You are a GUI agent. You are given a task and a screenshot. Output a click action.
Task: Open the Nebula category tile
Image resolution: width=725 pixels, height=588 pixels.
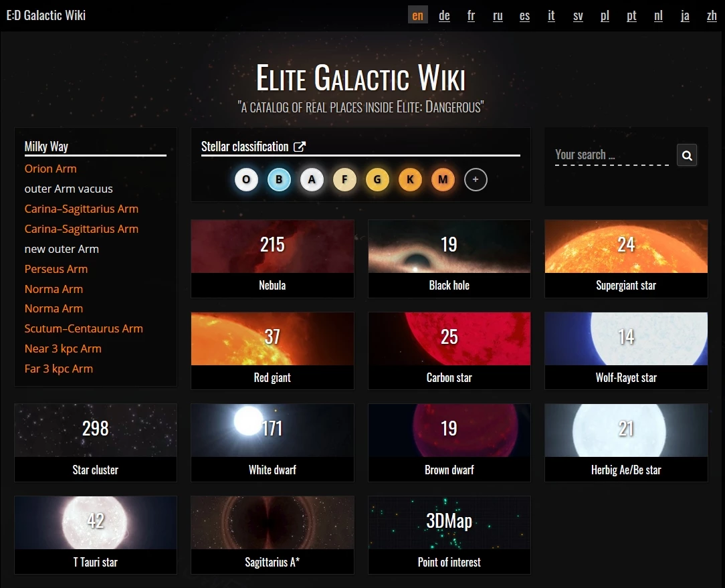point(272,258)
